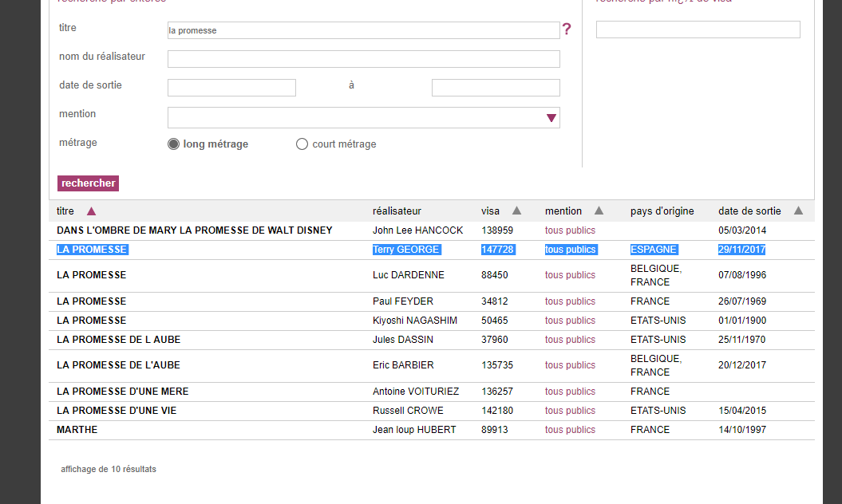
Task: Click ESPAGNE country cell
Action: [654, 250]
